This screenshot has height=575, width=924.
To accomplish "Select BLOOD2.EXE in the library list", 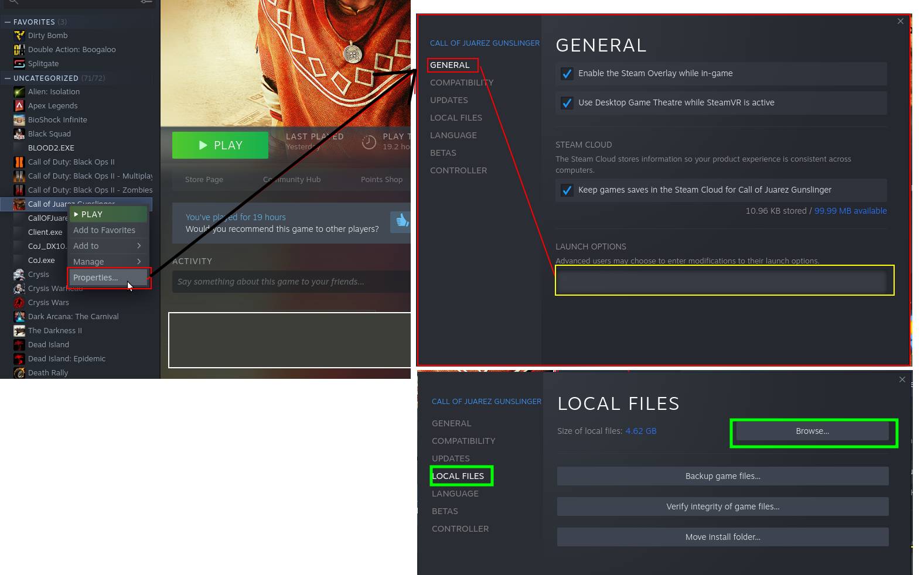I will 51,148.
